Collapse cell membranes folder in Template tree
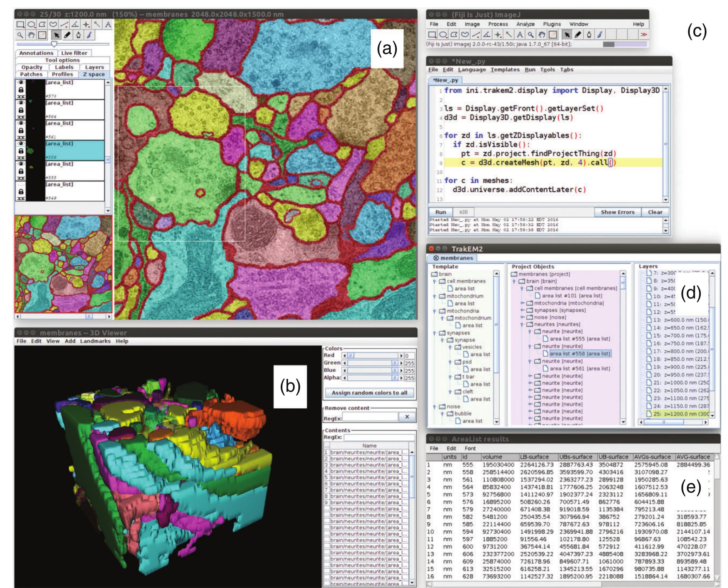 (x=435, y=282)
